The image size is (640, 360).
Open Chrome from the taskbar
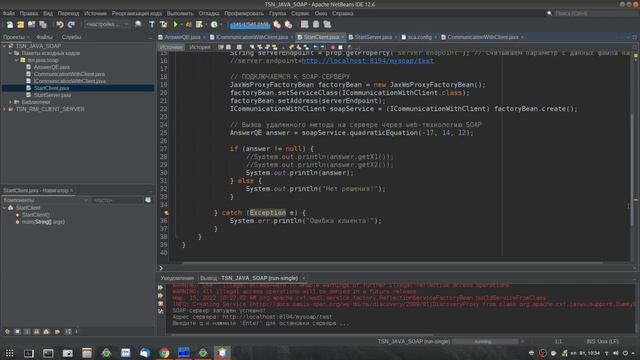164,353
